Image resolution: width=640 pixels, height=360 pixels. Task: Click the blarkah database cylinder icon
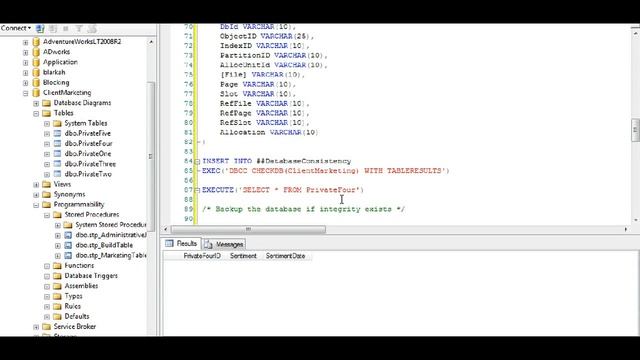36,72
